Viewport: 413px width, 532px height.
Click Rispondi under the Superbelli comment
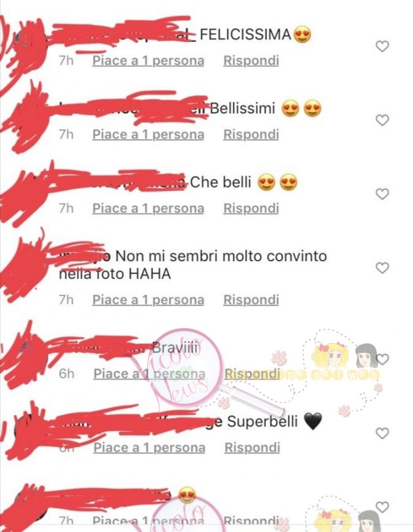point(252,447)
